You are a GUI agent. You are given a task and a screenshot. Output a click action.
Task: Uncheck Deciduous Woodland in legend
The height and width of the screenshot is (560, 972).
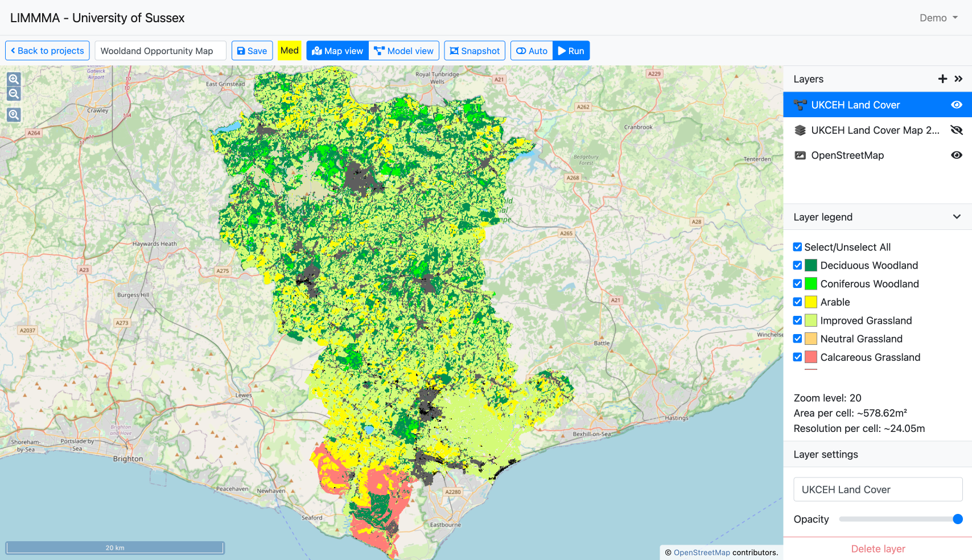(797, 265)
